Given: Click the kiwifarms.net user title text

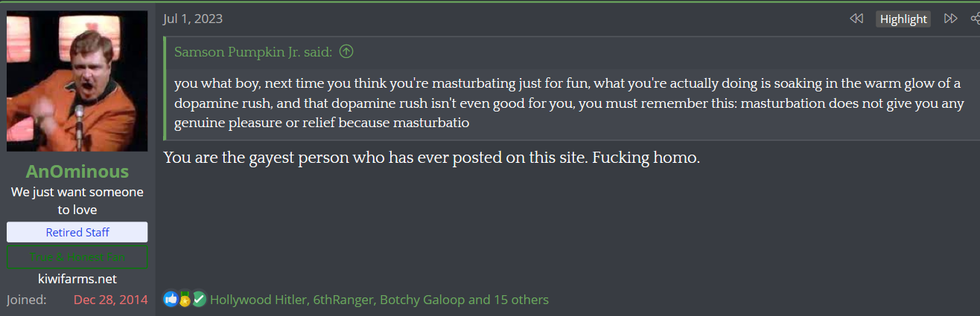Looking at the screenshot, I should tap(77, 279).
